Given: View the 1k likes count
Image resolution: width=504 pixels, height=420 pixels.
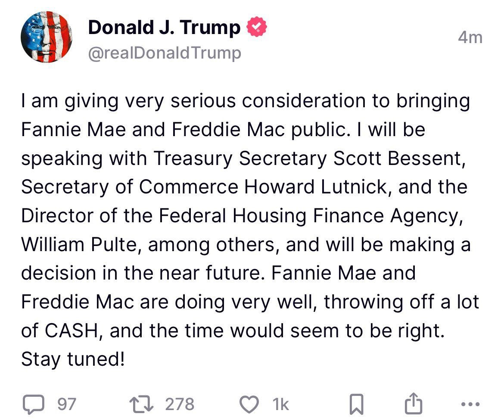Looking at the screenshot, I should click(x=281, y=404).
